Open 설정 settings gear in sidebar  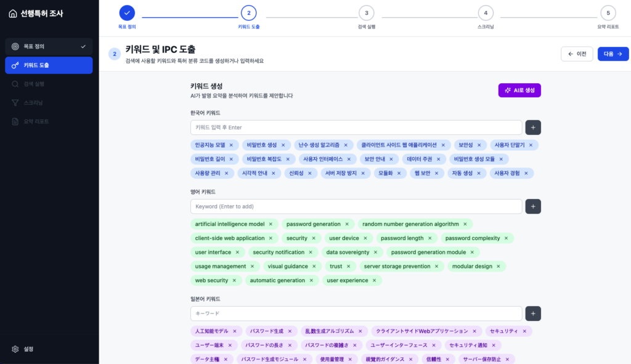tap(15, 349)
